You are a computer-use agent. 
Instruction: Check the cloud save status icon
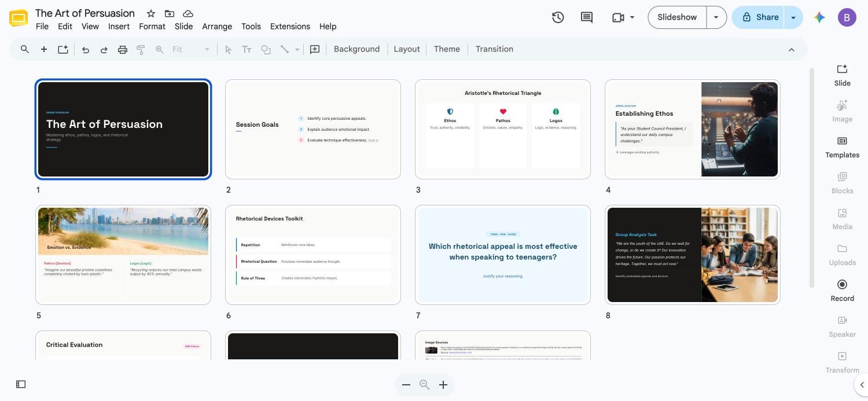[187, 13]
